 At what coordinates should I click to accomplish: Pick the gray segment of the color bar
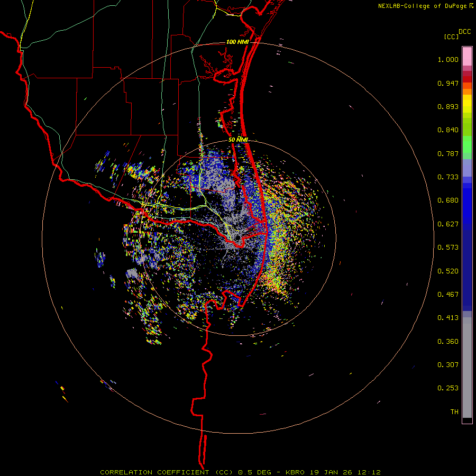pos(467,368)
